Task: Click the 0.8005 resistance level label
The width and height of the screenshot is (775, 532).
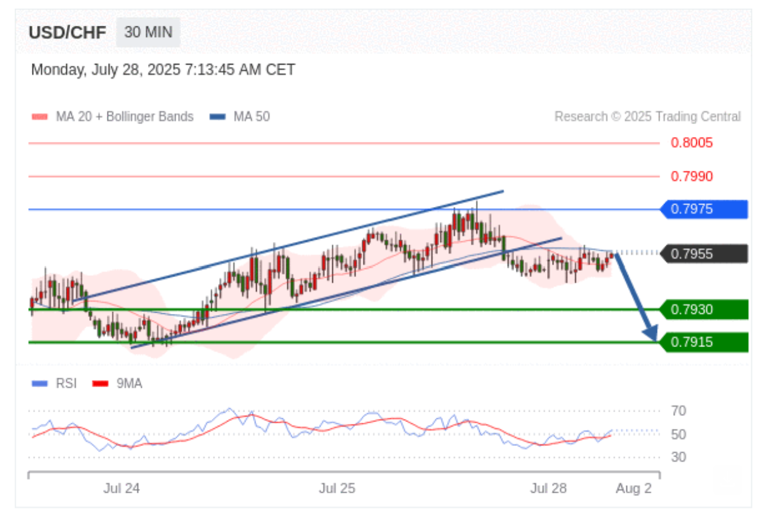Action: point(691,143)
